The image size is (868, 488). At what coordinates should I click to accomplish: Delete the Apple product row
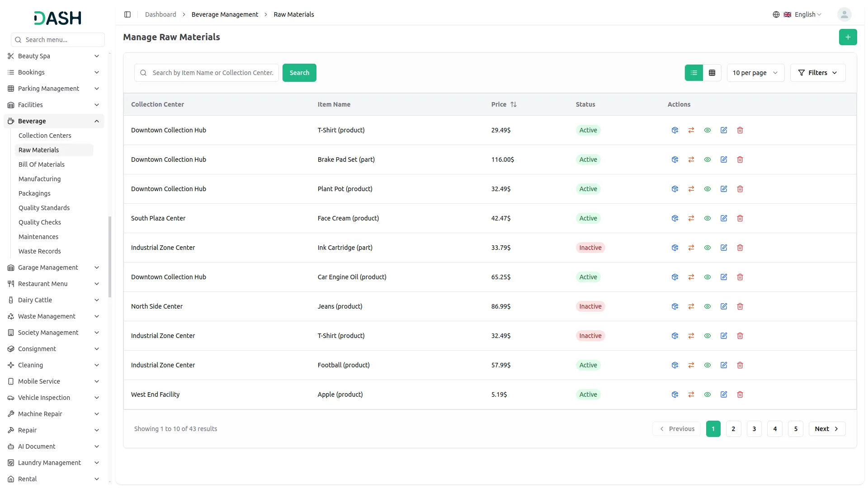click(740, 394)
